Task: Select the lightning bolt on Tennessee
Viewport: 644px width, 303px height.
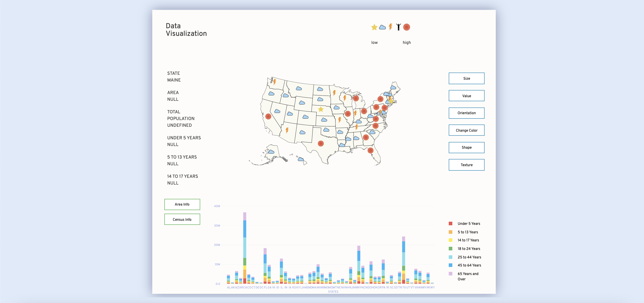Action: pyautogui.click(x=356, y=127)
